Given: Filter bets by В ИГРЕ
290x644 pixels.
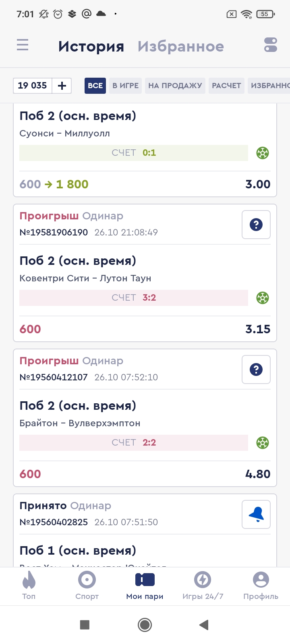Looking at the screenshot, I should point(125,86).
